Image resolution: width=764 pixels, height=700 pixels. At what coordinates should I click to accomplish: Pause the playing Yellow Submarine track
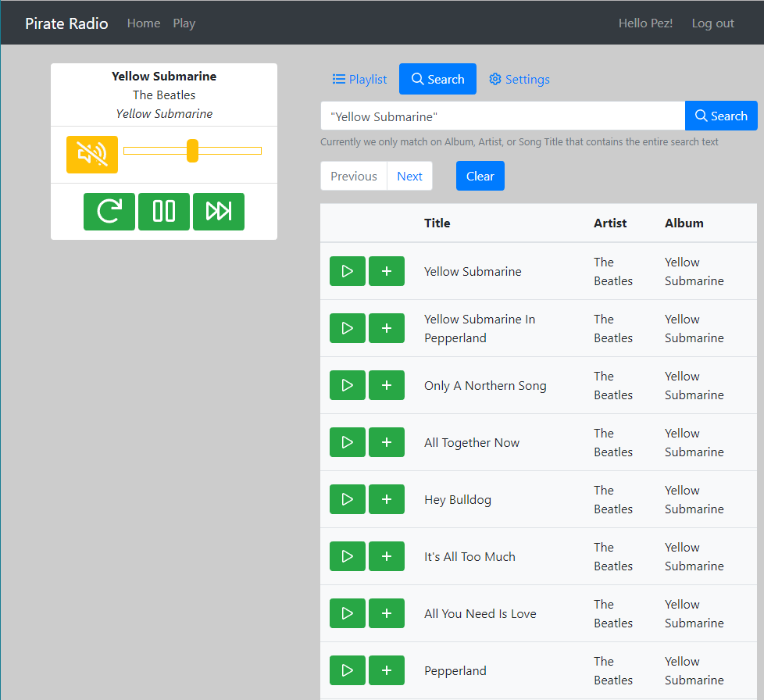[x=164, y=212]
